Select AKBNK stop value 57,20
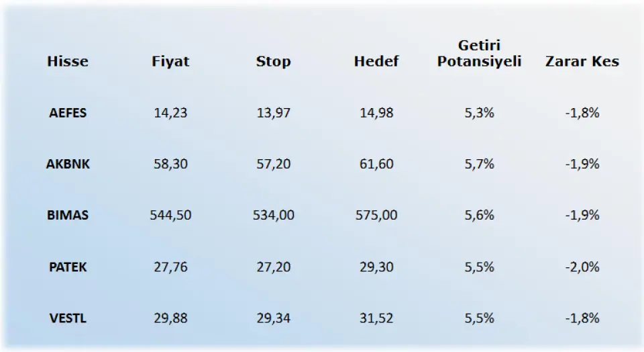 click(273, 164)
